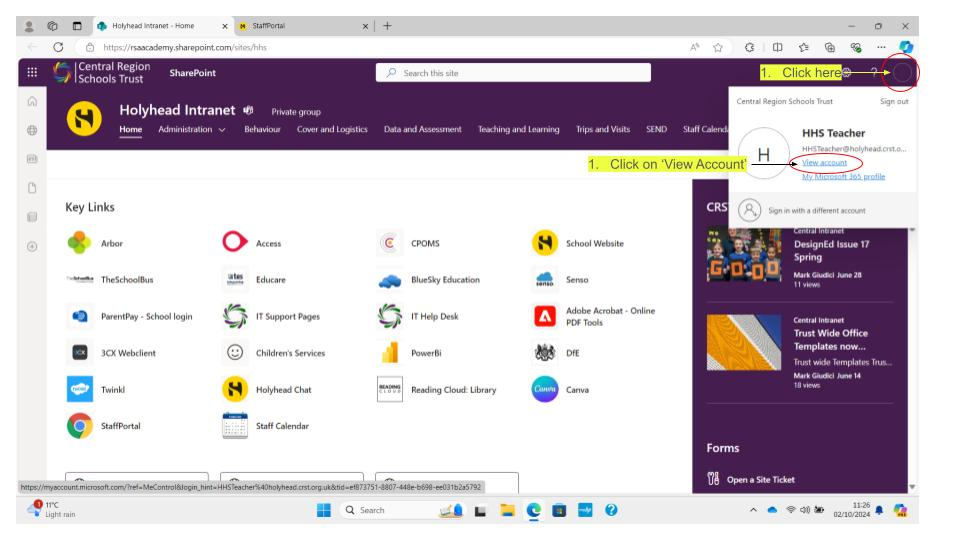Open BlueSky Education cloud icon

click(x=390, y=280)
